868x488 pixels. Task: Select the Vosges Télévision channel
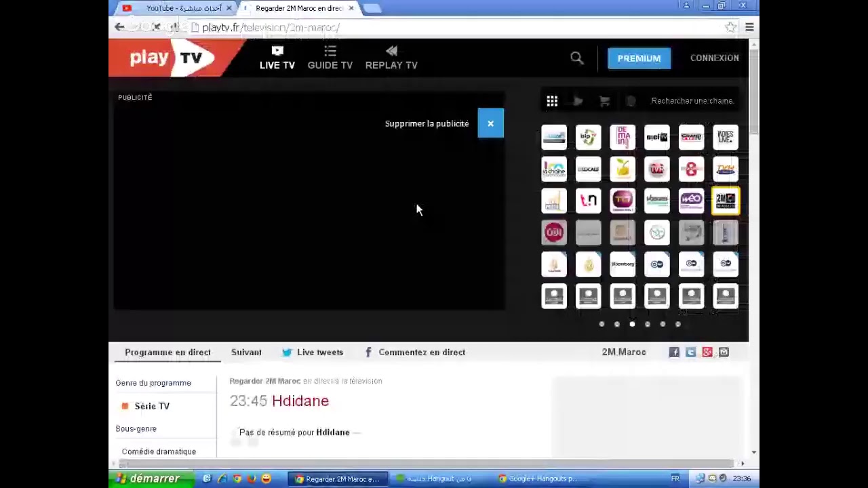coord(657,200)
